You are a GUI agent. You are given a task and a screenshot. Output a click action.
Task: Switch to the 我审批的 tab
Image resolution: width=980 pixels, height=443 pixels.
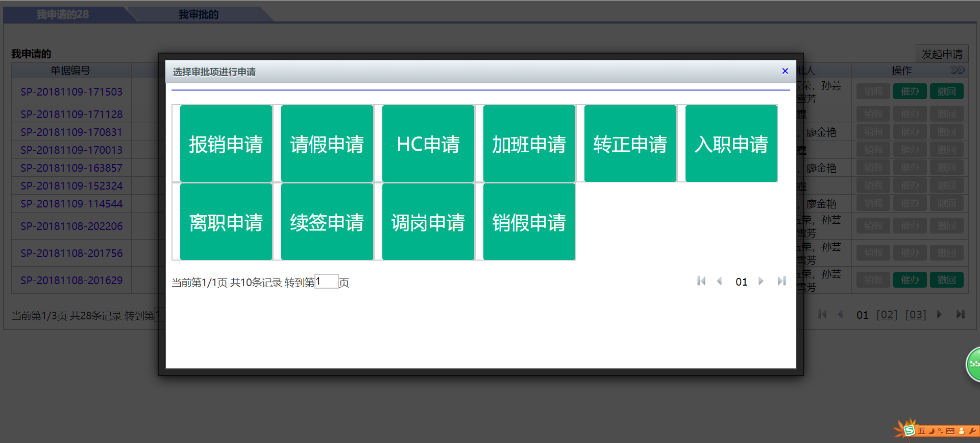(199, 14)
